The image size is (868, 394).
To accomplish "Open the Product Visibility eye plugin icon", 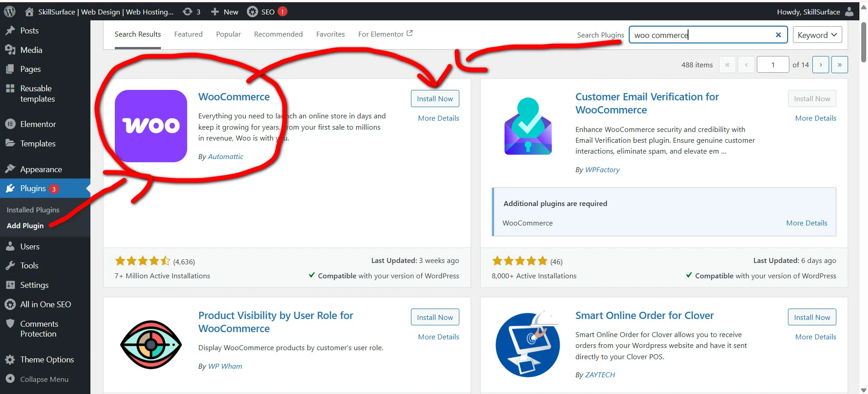I will [151, 345].
